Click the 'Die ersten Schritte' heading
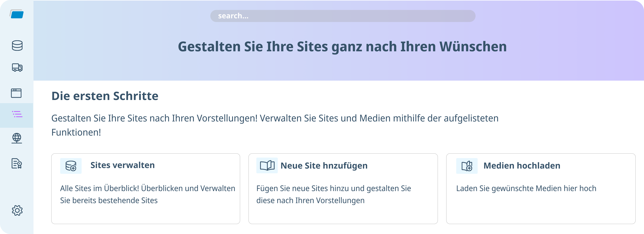644x234 pixels. pos(105,96)
